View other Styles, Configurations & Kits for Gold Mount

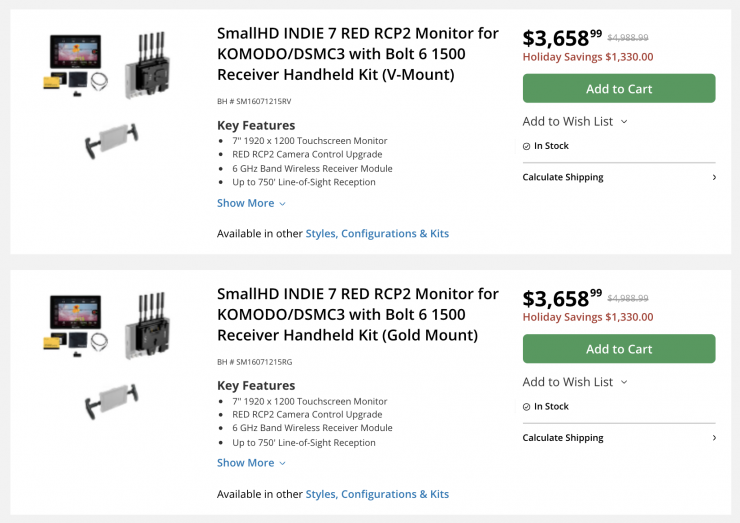coord(377,494)
